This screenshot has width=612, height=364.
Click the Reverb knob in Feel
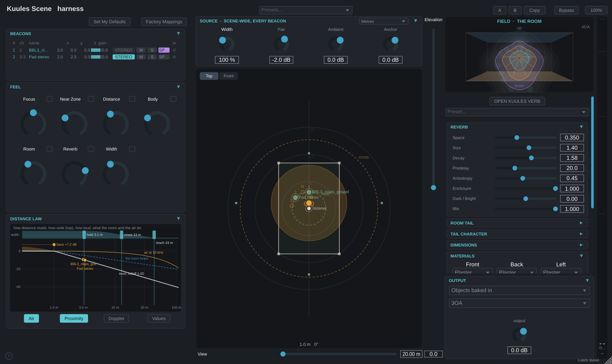point(74,172)
